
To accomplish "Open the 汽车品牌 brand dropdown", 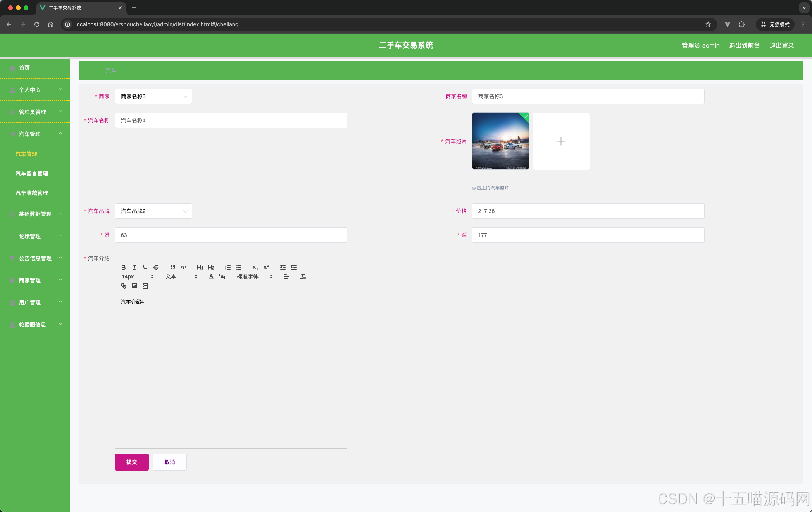I will (153, 211).
